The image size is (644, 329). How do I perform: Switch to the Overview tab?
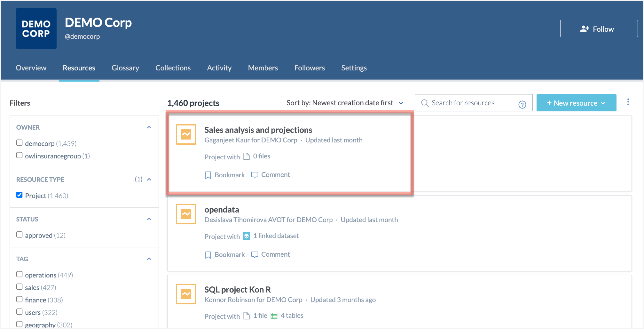[x=31, y=68]
